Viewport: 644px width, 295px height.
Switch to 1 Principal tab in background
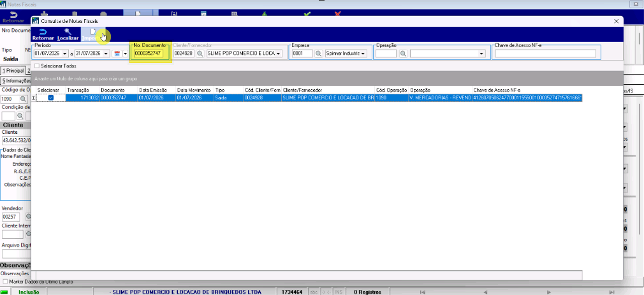point(13,71)
